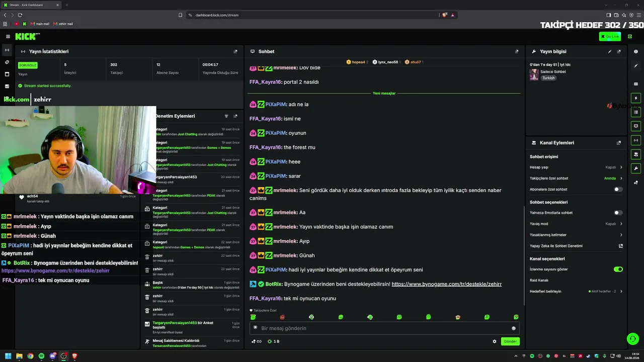644x362 pixels.
Task: Click the wrench icon in right sidebar
Action: (636, 168)
